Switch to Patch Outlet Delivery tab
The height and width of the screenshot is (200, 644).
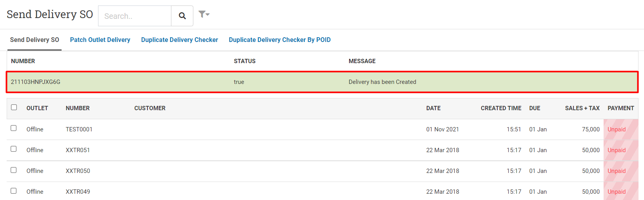pyautogui.click(x=100, y=40)
